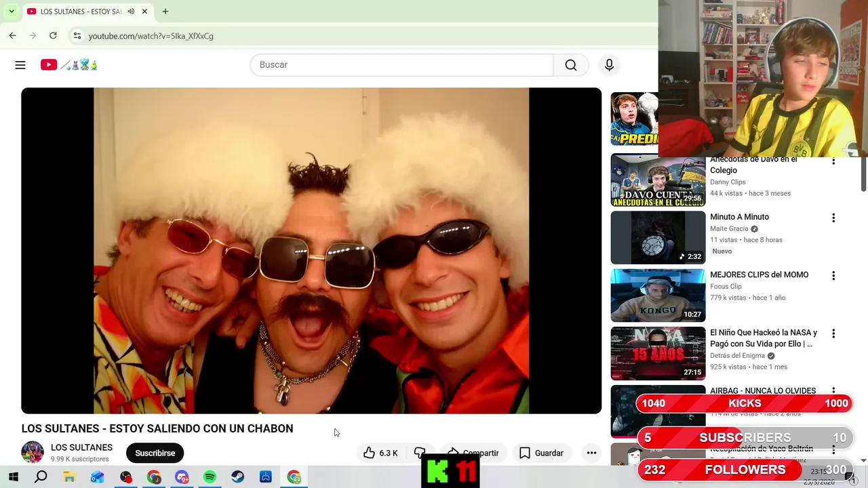Viewport: 868px width, 488px height.
Task: Go to YouTube home via logo
Action: click(68, 65)
